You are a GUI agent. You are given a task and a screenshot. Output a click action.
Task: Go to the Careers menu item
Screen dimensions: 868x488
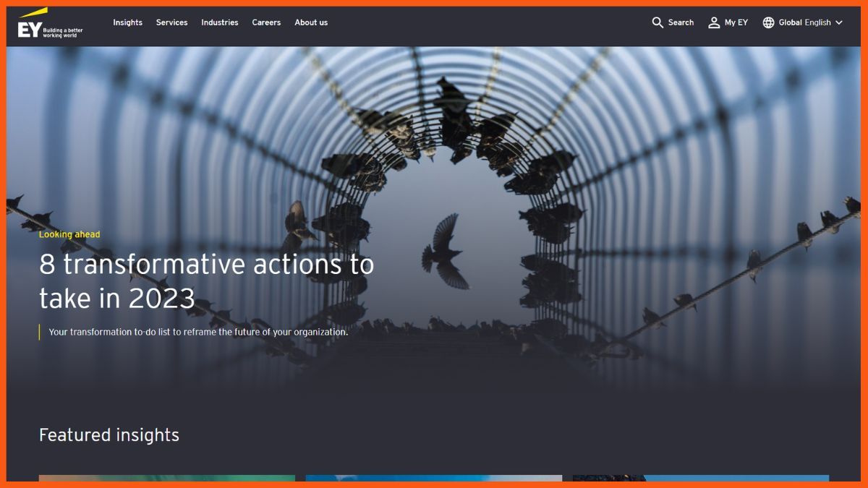[266, 22]
